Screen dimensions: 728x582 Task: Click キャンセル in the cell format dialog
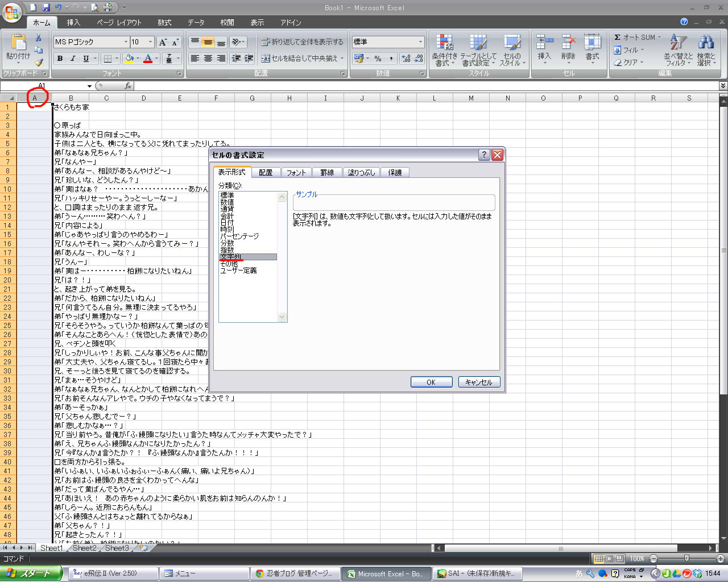[x=479, y=383]
